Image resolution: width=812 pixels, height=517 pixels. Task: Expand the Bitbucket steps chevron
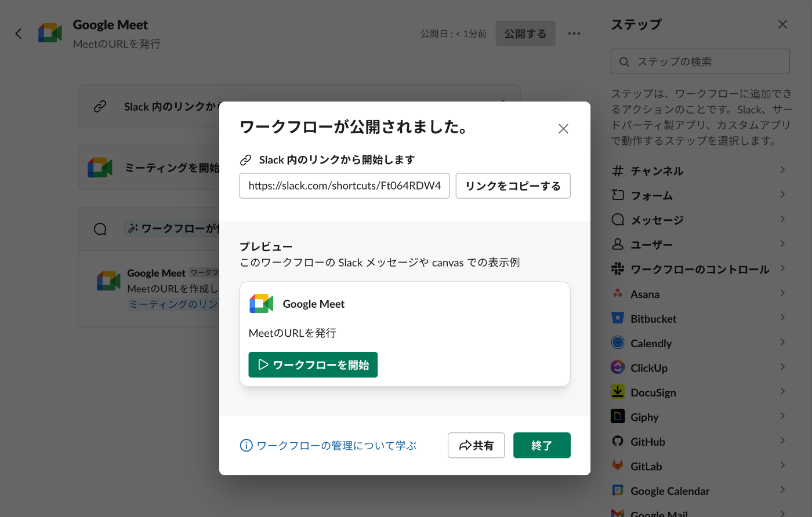tap(782, 318)
